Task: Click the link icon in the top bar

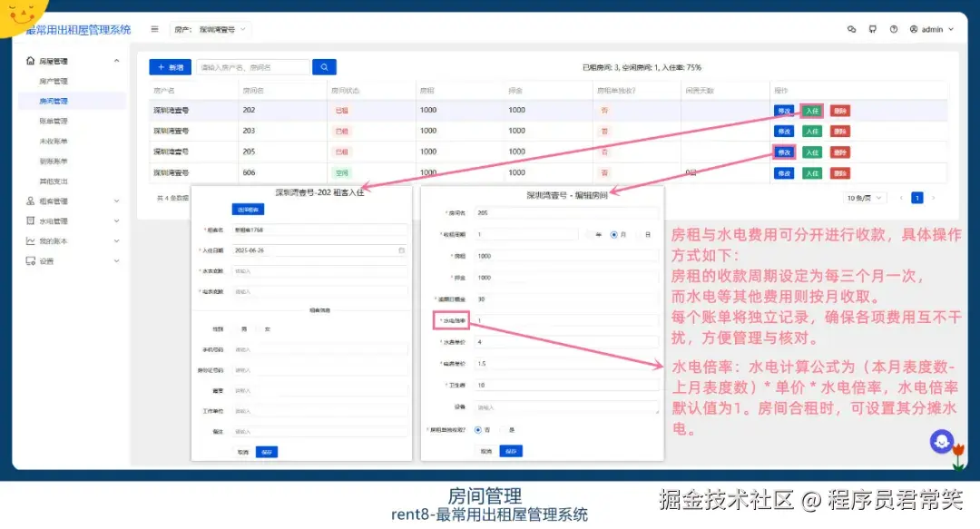Action: click(851, 29)
